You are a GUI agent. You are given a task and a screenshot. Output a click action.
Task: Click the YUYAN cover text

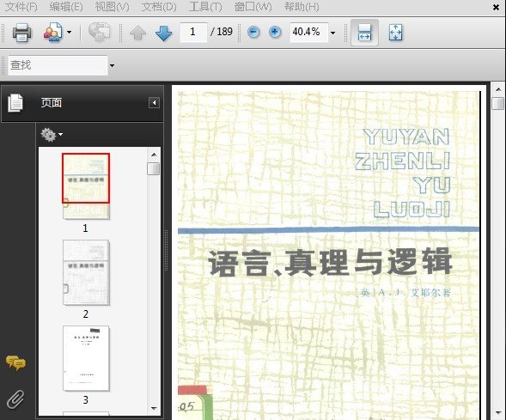pyautogui.click(x=406, y=137)
